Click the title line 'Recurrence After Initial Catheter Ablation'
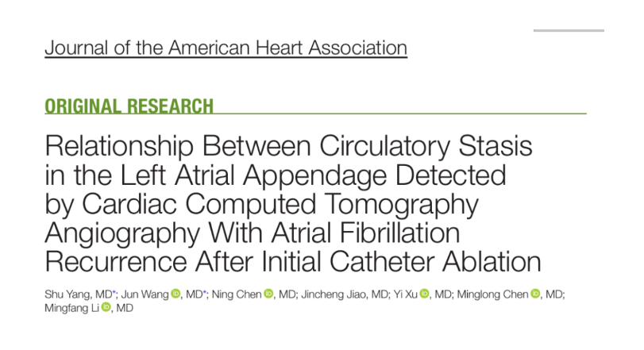The width and height of the screenshot is (644, 350). (291, 261)
